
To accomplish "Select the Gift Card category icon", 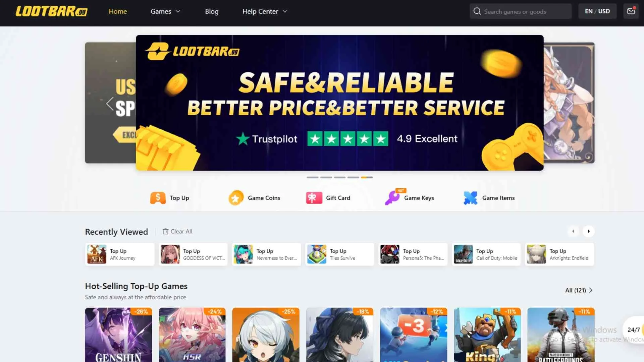I will (x=314, y=198).
